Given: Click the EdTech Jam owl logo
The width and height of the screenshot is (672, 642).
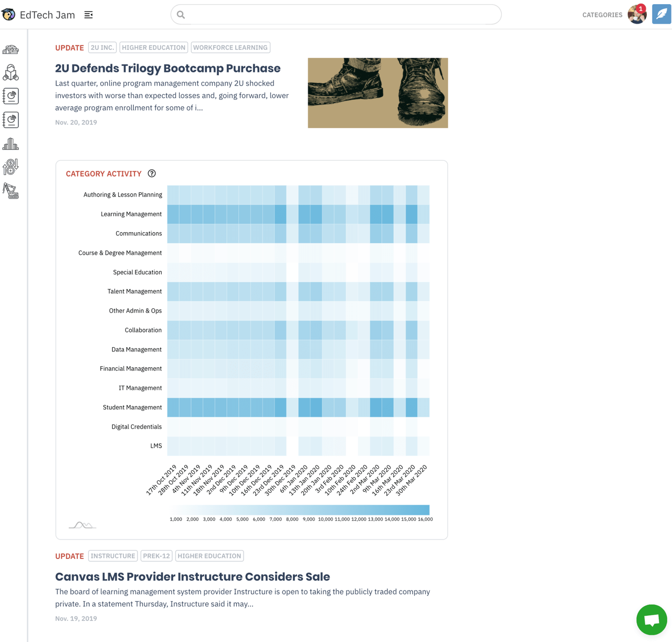Looking at the screenshot, I should [x=8, y=14].
